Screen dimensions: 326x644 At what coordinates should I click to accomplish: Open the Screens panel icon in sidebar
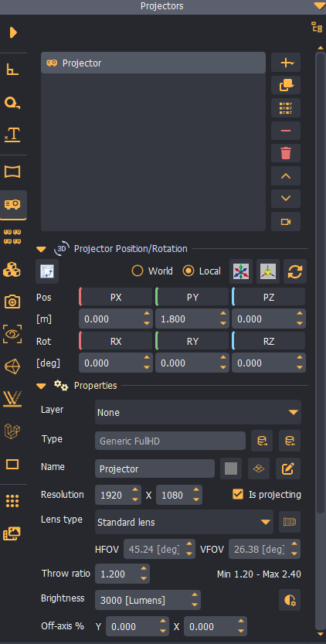[12, 172]
